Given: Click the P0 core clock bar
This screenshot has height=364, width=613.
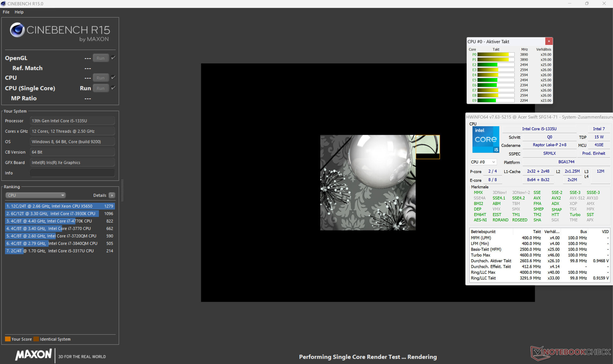Looking at the screenshot, I should coord(496,55).
